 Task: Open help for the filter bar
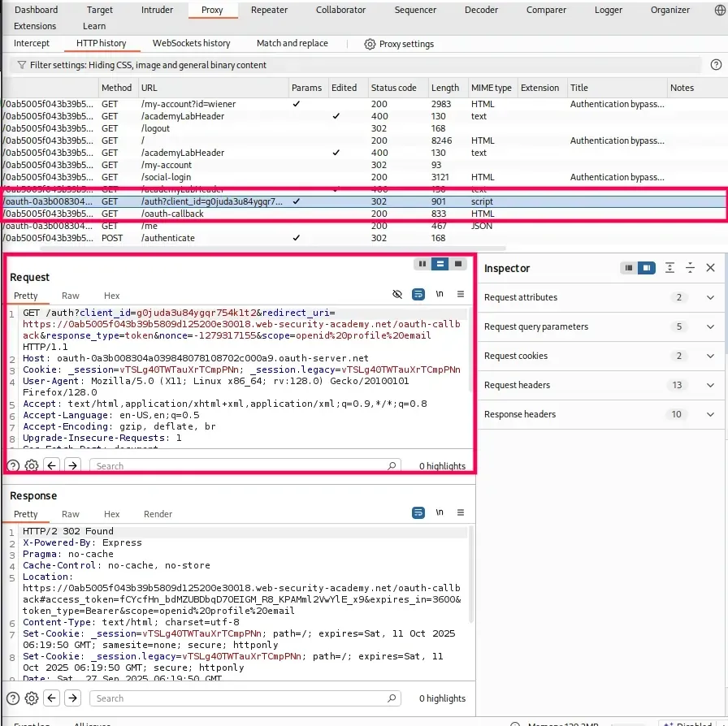tap(716, 65)
